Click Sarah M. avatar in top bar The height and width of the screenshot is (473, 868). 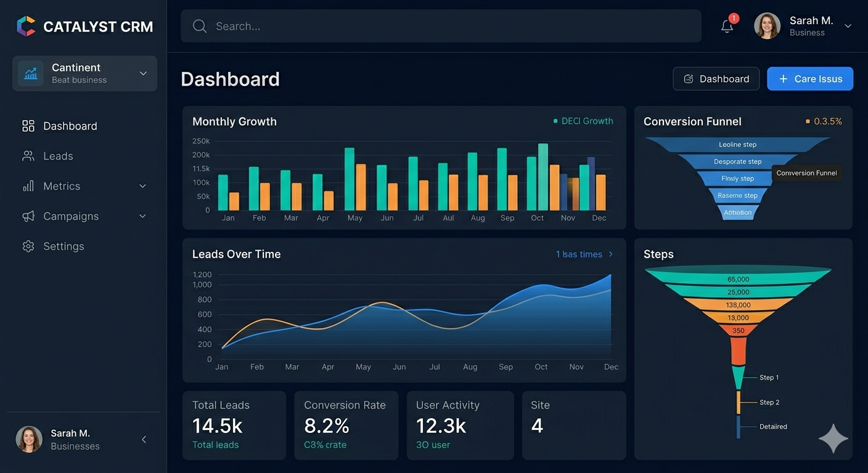[x=767, y=26]
